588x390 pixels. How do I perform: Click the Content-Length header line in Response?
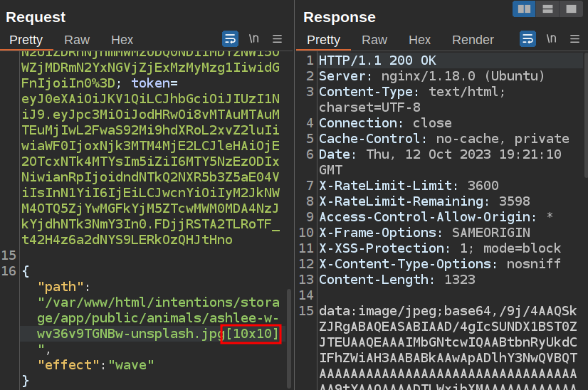pos(390,279)
